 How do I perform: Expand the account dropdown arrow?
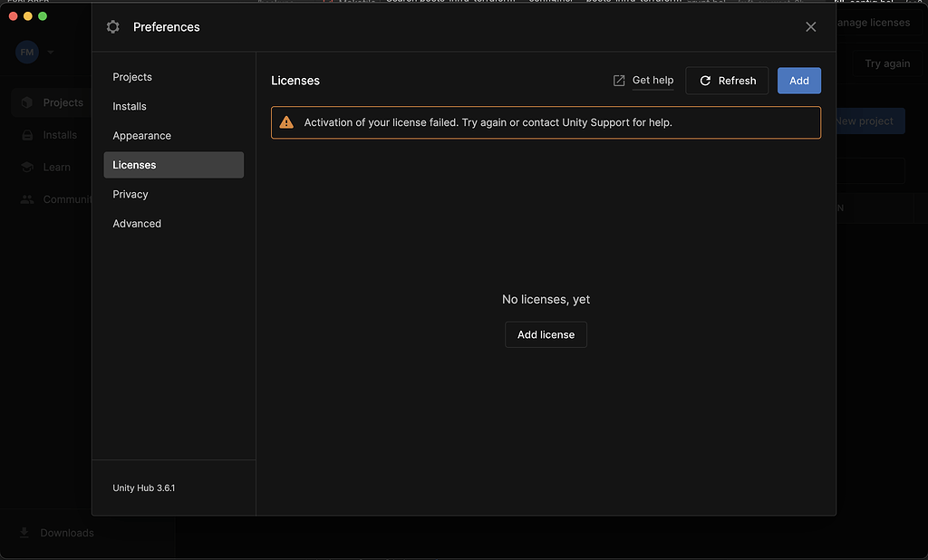point(51,53)
